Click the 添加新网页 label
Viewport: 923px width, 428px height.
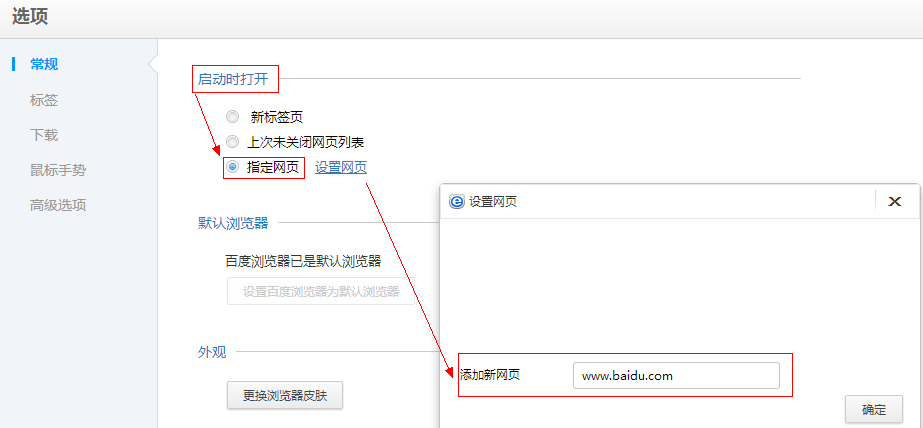tap(490, 375)
